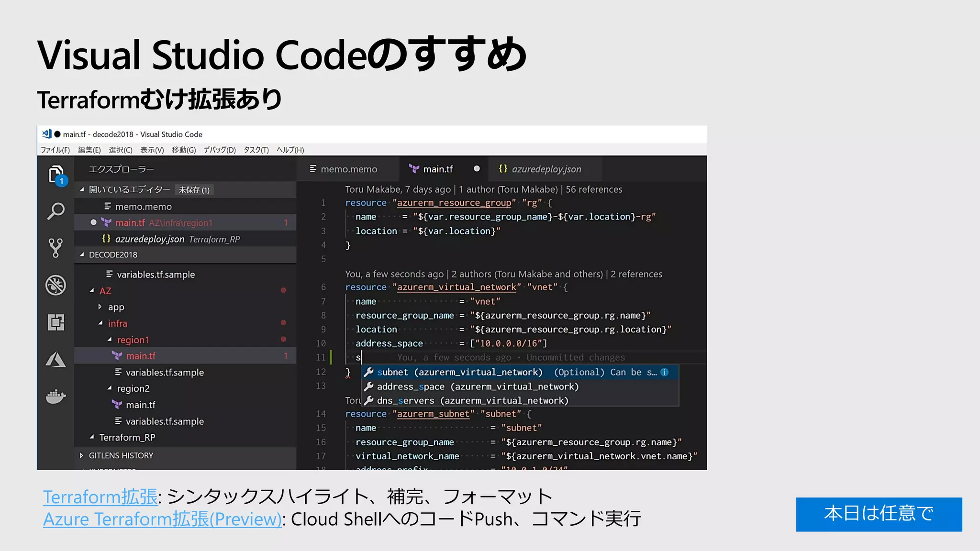The width and height of the screenshot is (980, 551).
Task: Collapse the DECODE2018 folder section
Action: pyautogui.click(x=185, y=254)
